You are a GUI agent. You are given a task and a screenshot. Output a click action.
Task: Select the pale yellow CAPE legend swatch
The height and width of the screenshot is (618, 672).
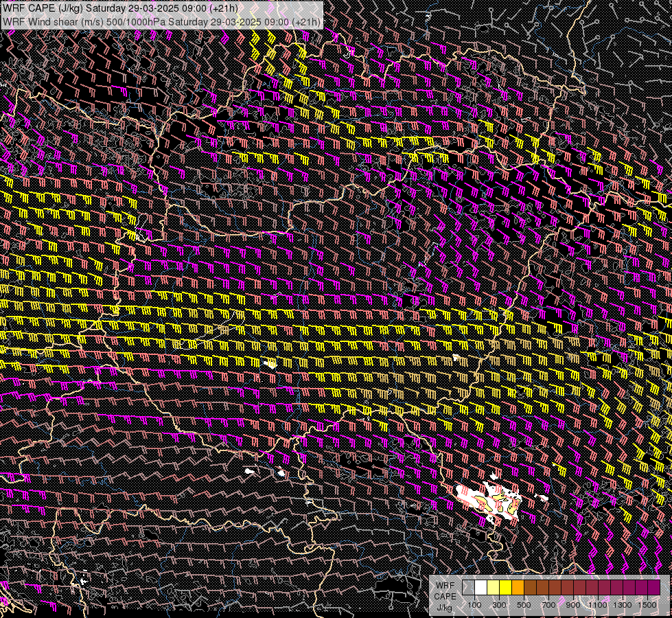pos(494,587)
